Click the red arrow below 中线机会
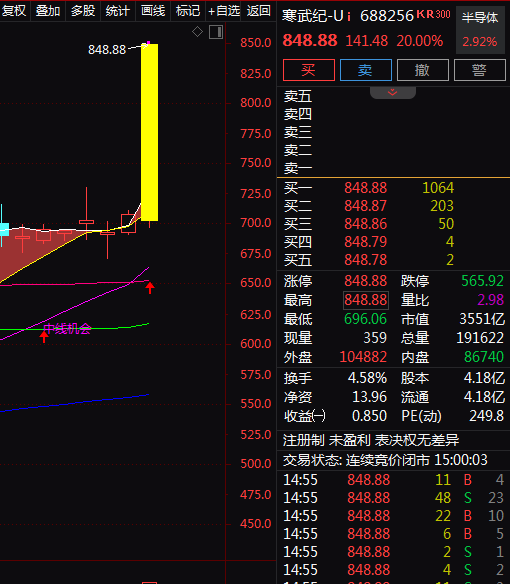 click(x=44, y=337)
